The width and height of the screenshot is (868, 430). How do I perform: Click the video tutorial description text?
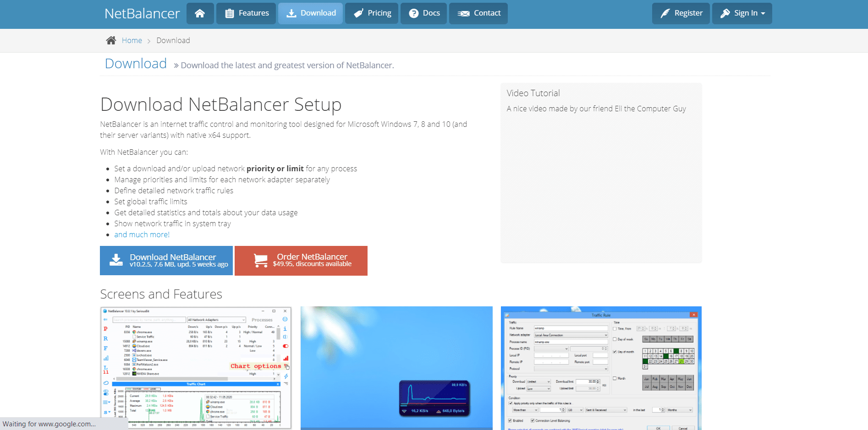(x=596, y=109)
